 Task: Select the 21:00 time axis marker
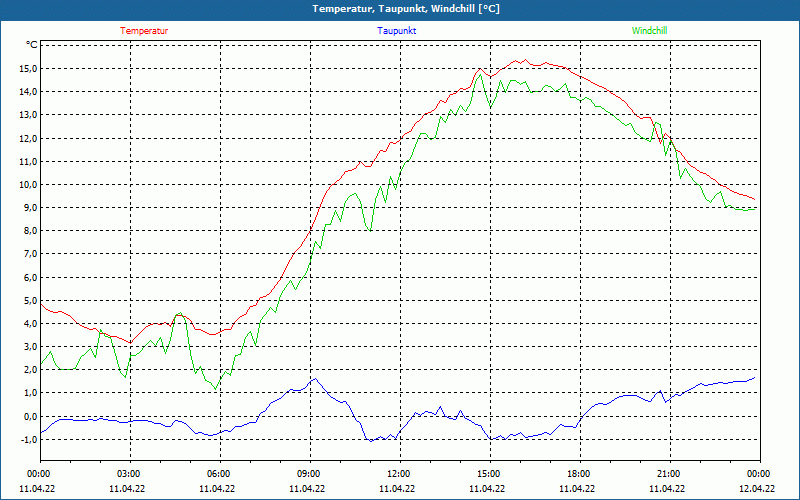(x=668, y=474)
